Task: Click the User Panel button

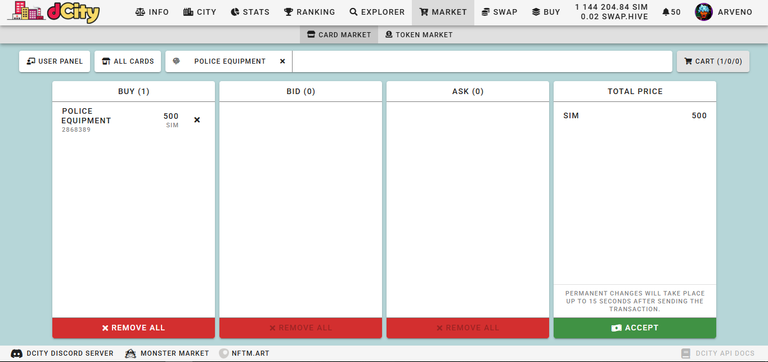Action: click(54, 61)
